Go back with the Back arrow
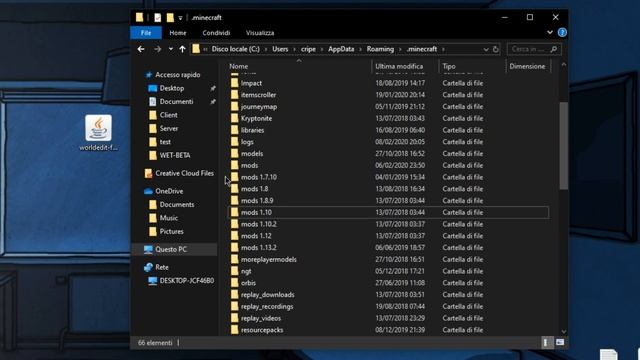 click(x=141, y=49)
